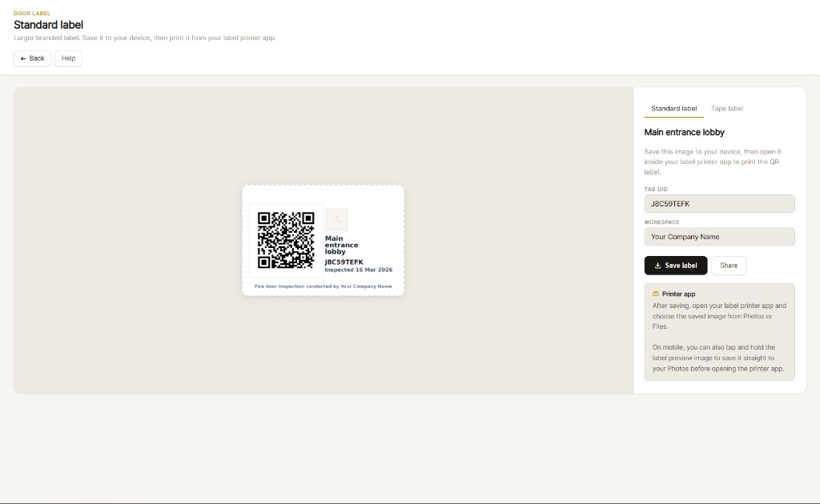This screenshot has width=820, height=504.
Task: Click the label footer 'Fire door inspection conducted' text
Action: tap(323, 286)
